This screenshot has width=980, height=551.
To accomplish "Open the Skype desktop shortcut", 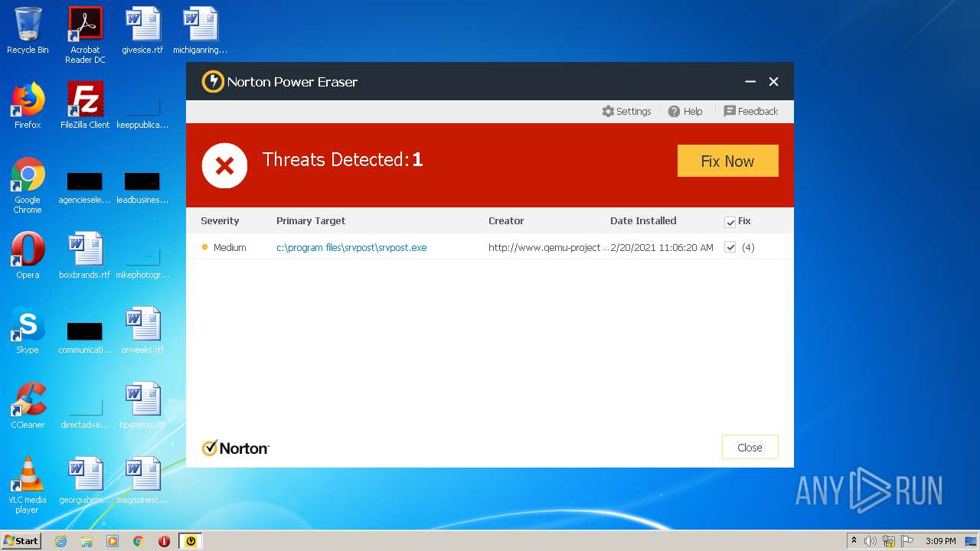I will coord(28,331).
